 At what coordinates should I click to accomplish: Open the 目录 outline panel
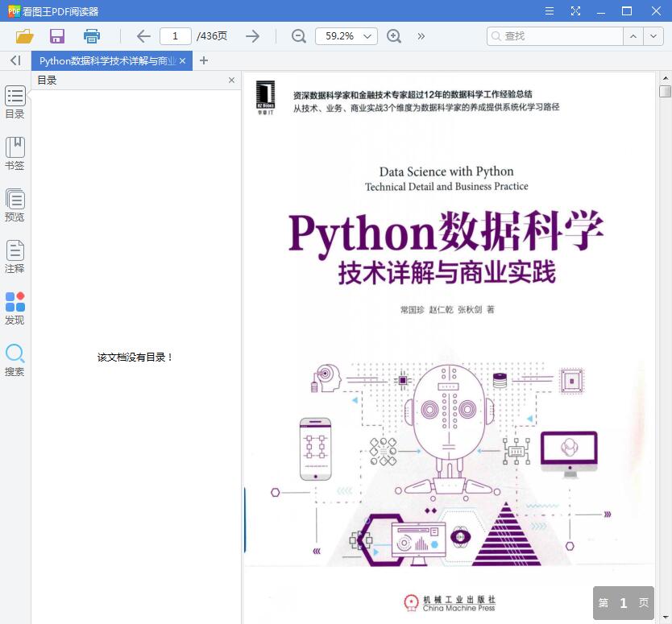tap(15, 102)
